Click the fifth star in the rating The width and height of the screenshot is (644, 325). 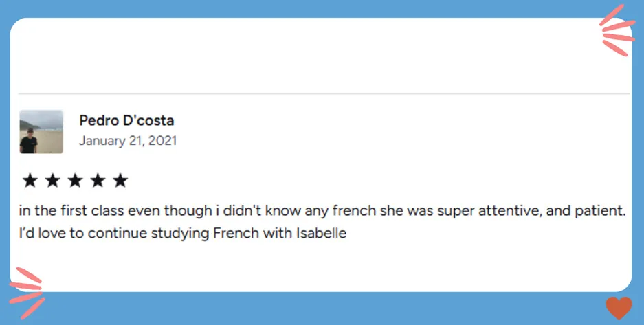[120, 181]
